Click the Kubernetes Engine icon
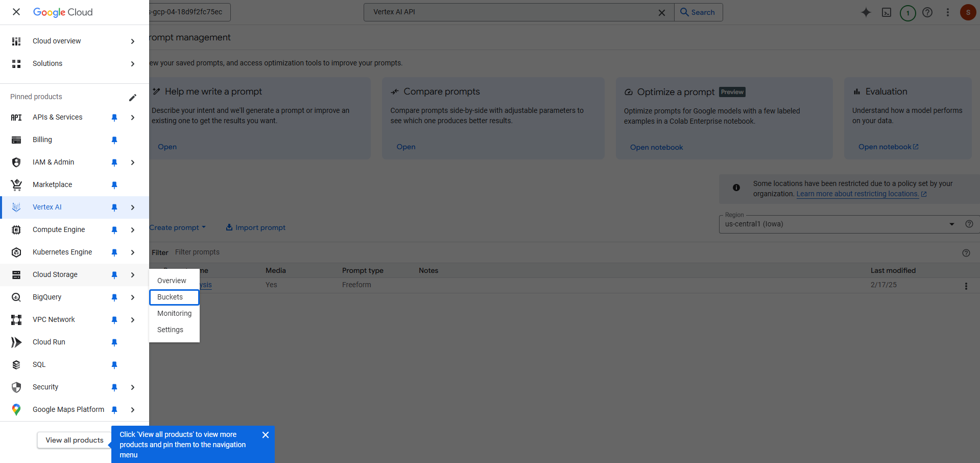The image size is (980, 463). [16, 252]
